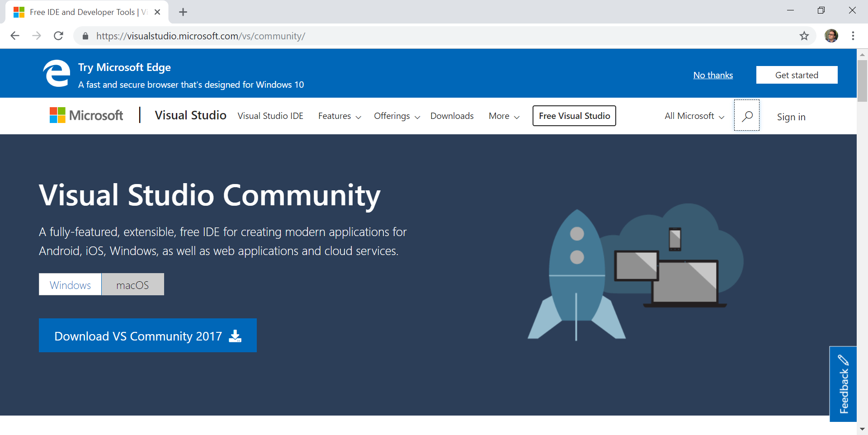Expand the Offerings dropdown menu

click(x=397, y=116)
